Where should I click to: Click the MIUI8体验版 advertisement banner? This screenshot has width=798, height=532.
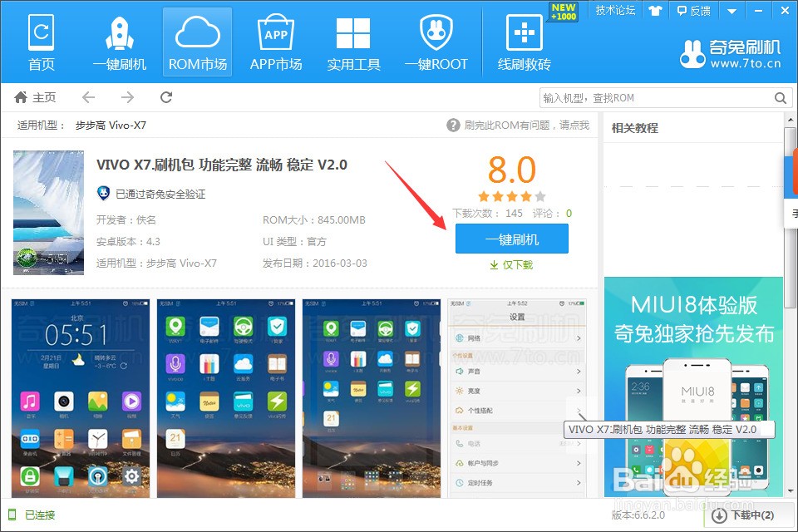click(693, 387)
